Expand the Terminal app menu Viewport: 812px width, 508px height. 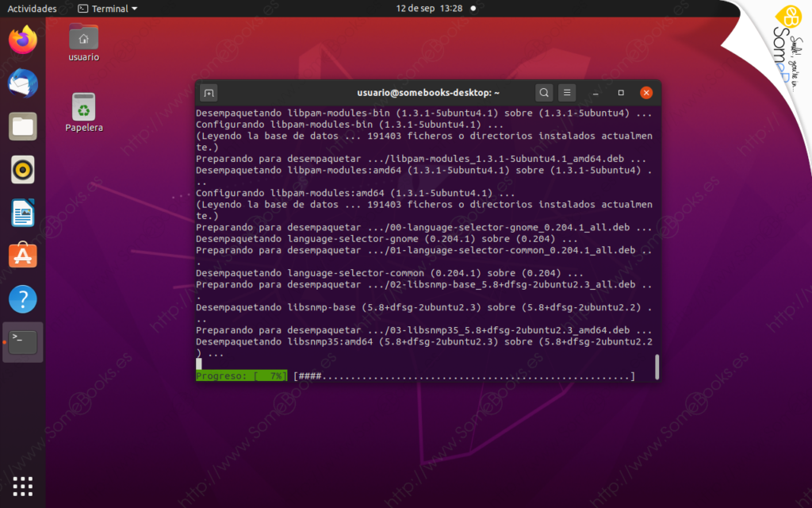pyautogui.click(x=107, y=9)
